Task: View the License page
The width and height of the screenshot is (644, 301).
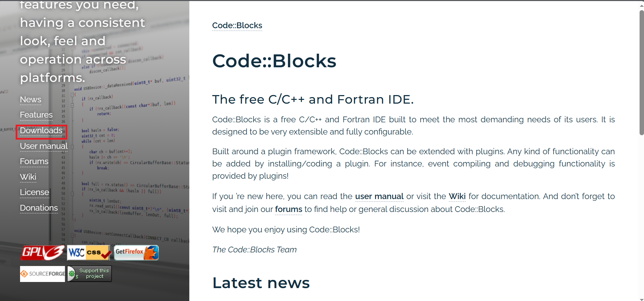Action: [34, 192]
